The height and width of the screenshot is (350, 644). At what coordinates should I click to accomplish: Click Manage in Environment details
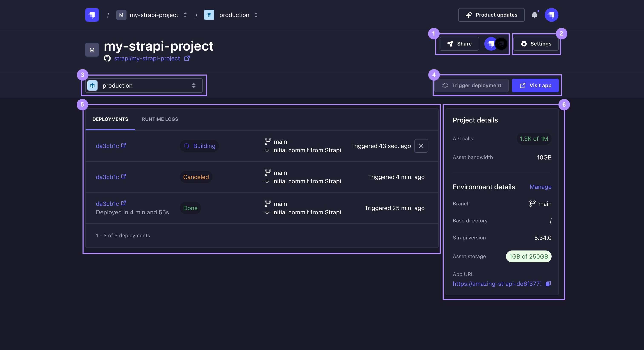[540, 187]
